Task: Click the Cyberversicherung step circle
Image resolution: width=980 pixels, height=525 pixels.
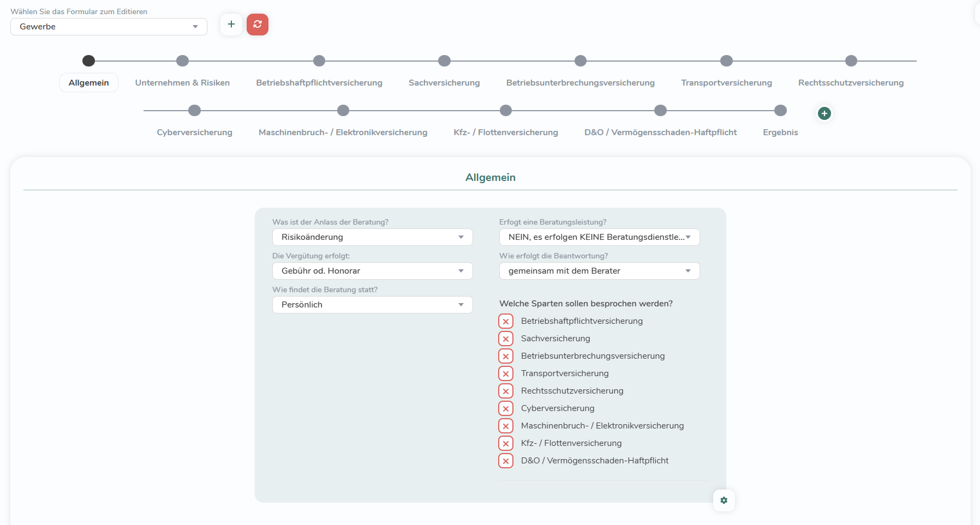Action: click(194, 111)
